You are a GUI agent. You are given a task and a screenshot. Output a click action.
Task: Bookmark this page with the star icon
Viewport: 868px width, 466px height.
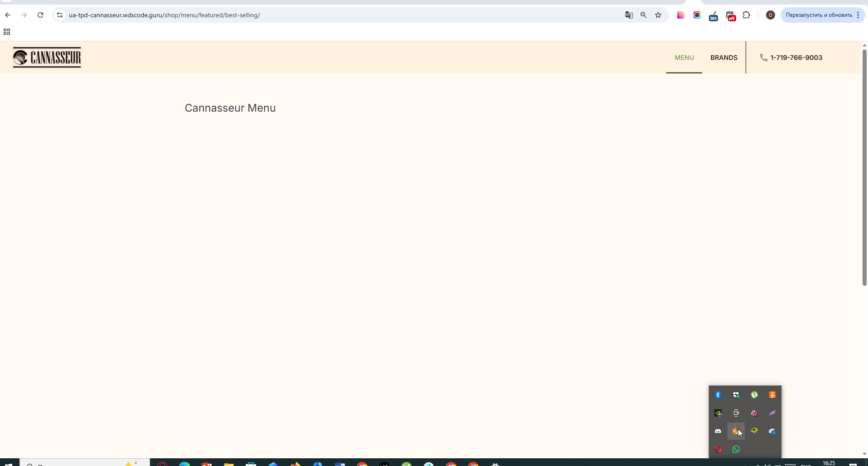coord(658,15)
